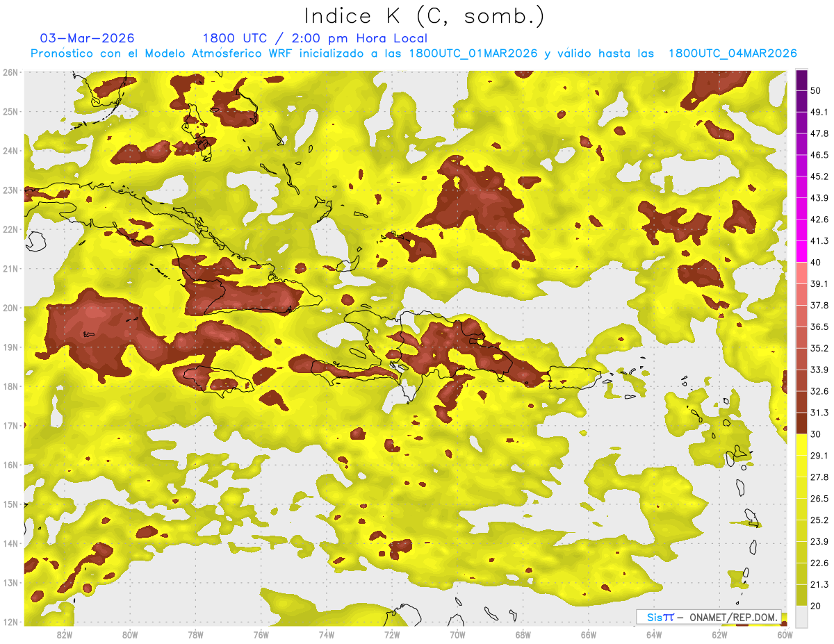Click the '74W' longitude label
The height and width of the screenshot is (644, 834).
coord(326,634)
